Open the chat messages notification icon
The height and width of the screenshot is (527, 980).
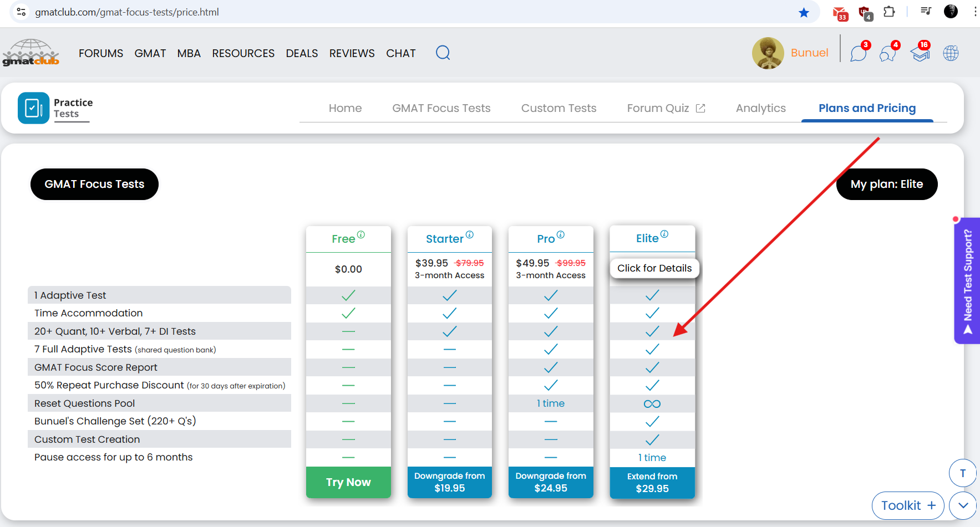pyautogui.click(x=858, y=54)
